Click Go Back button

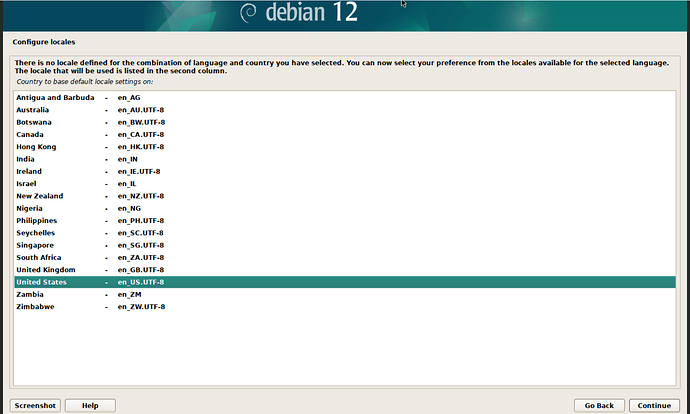[x=599, y=405]
